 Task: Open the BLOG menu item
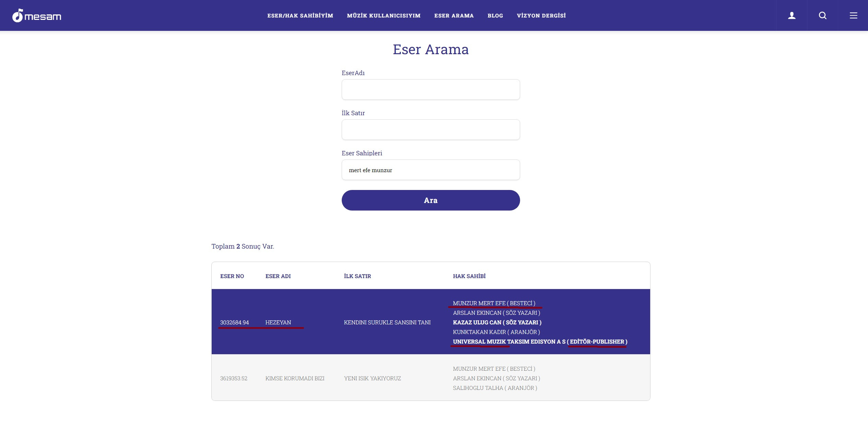click(495, 16)
